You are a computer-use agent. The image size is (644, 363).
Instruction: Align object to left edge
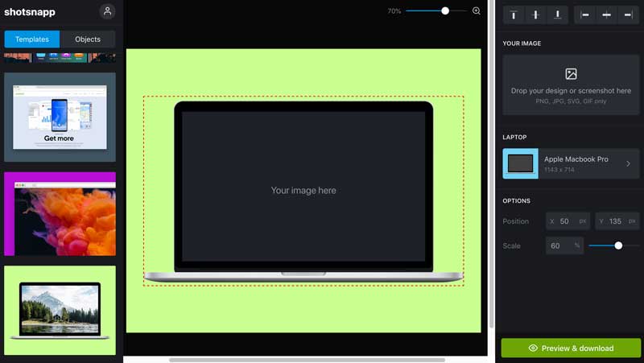[x=584, y=15]
